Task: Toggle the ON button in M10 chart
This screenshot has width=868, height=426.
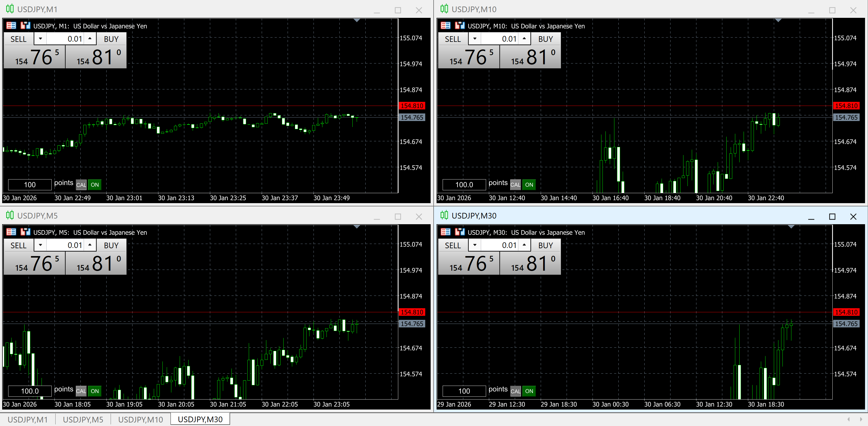Action: (529, 185)
